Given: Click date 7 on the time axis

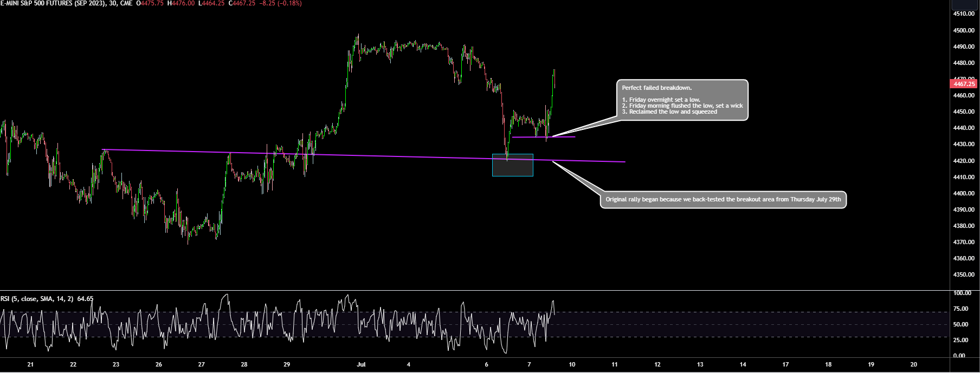Looking at the screenshot, I should tap(529, 364).
